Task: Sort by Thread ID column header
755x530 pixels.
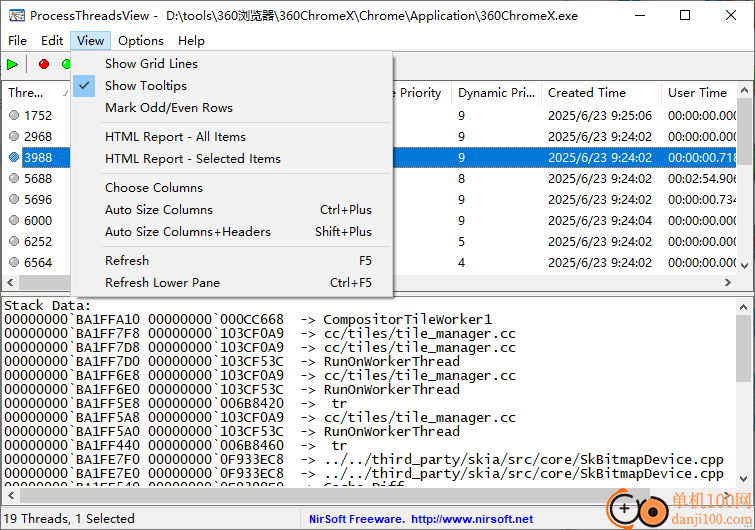Action: click(37, 93)
